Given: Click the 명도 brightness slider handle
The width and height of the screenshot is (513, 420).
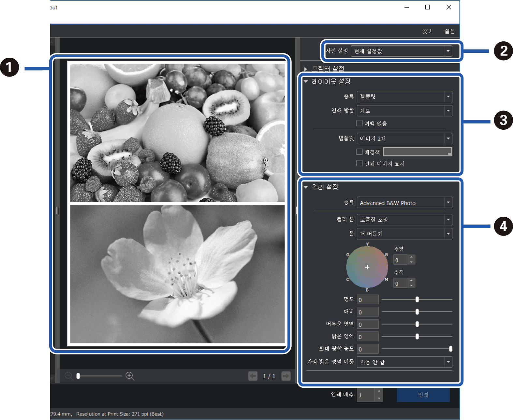Looking at the screenshot, I should coord(417,299).
